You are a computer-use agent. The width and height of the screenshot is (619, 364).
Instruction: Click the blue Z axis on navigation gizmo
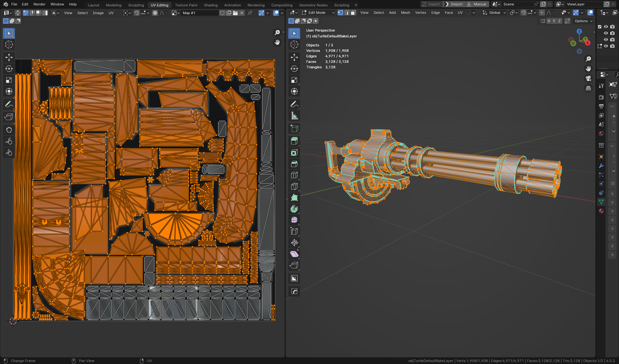click(x=579, y=31)
